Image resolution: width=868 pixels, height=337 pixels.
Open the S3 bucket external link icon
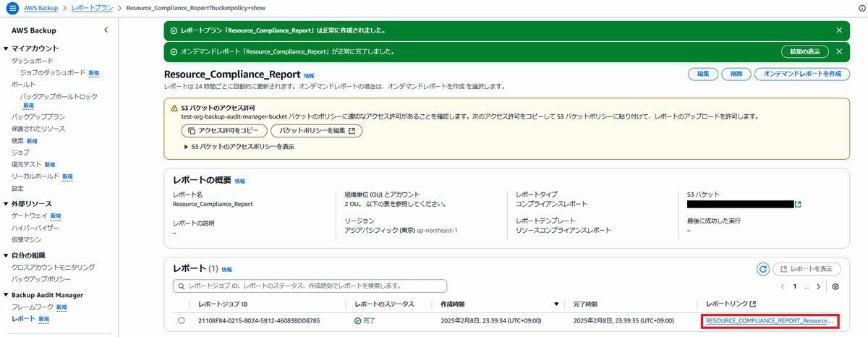(798, 204)
